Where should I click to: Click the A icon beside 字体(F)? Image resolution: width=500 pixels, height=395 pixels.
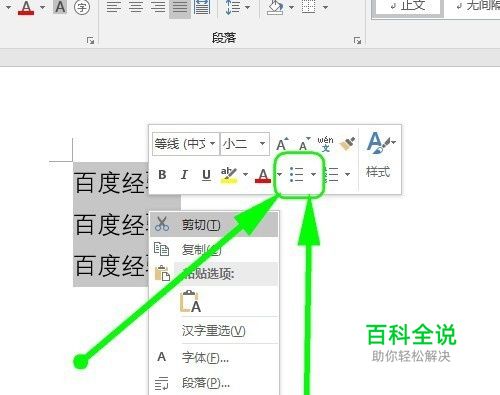point(162,357)
